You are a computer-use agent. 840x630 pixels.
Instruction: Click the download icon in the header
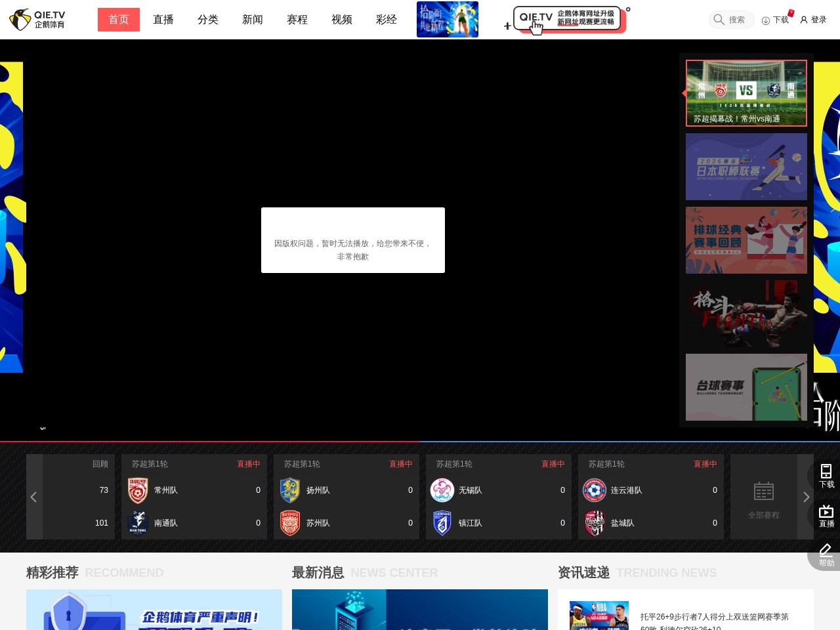(765, 20)
